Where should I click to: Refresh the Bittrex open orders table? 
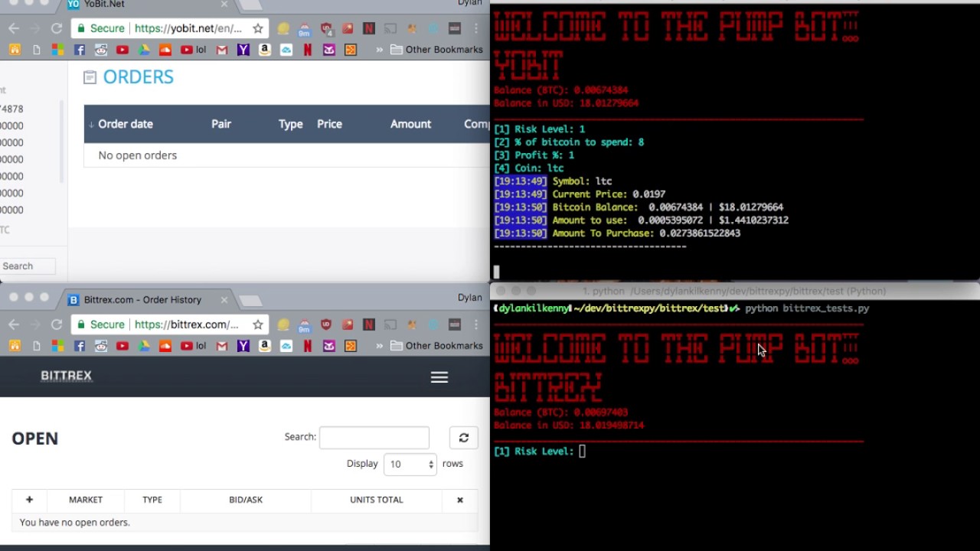tap(463, 438)
